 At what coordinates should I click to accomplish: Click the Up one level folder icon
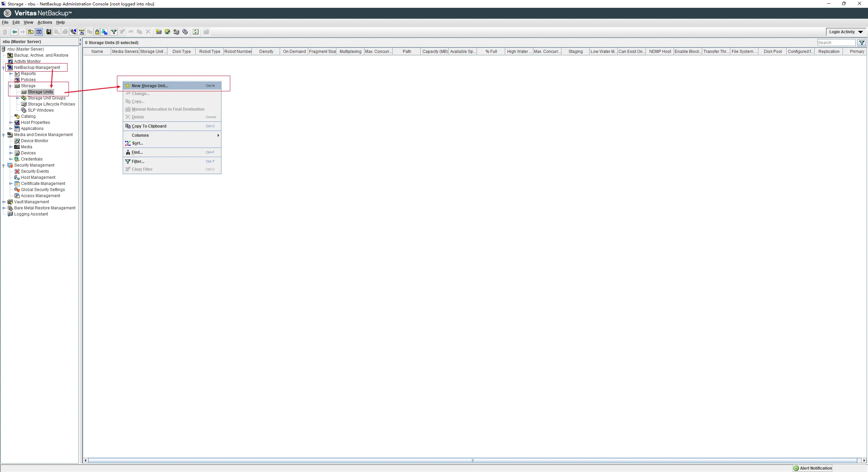point(31,32)
